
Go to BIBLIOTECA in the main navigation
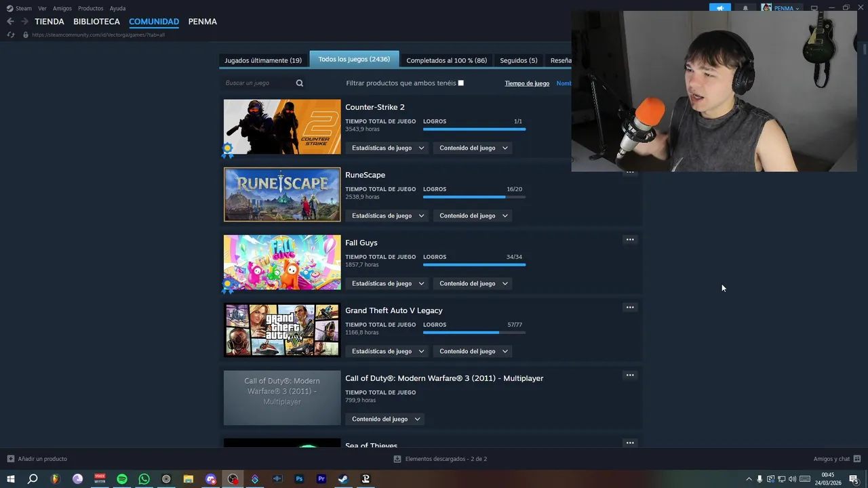96,22
